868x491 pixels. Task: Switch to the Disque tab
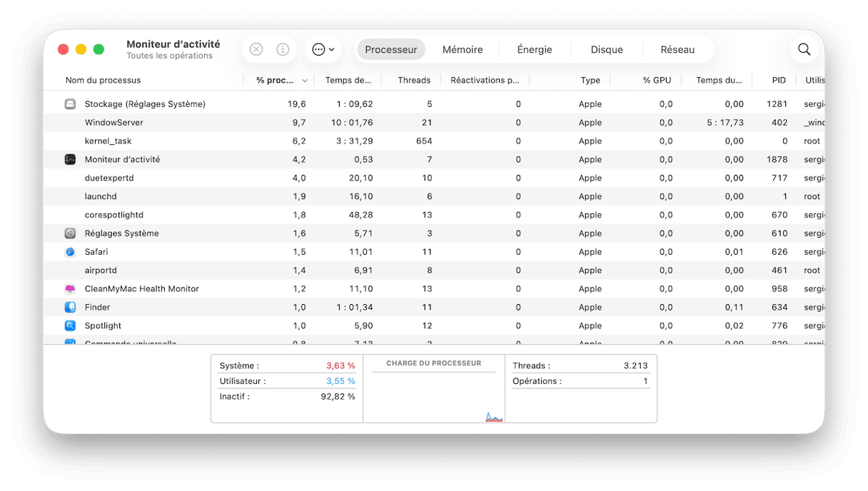pos(607,49)
